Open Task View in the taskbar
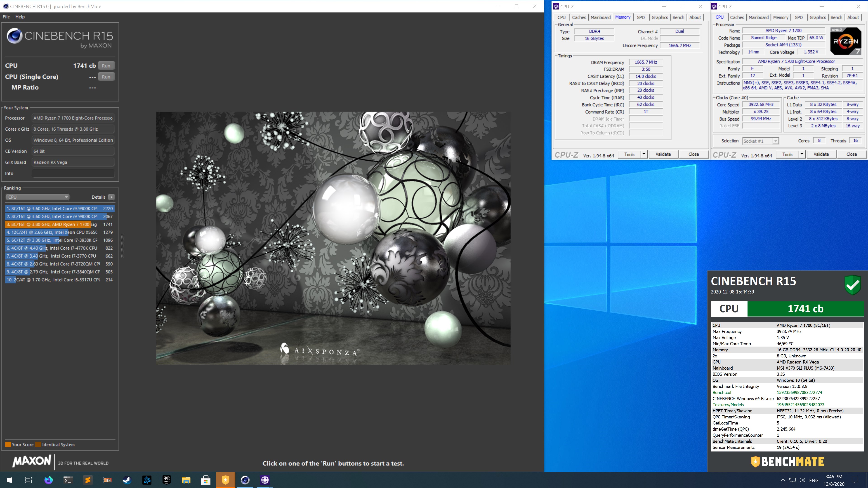This screenshot has height=488, width=868. coord(29,480)
